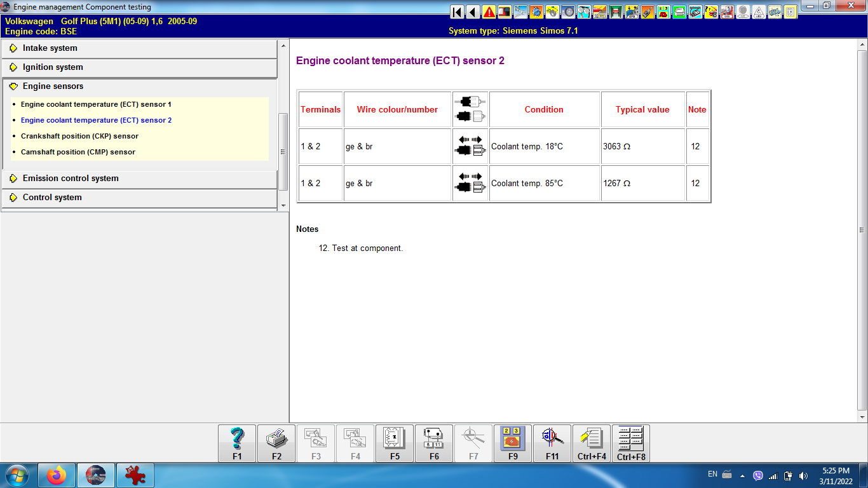Image resolution: width=868 pixels, height=488 pixels.
Task: Click the red warning triangle toolbar icon
Action: (x=489, y=11)
